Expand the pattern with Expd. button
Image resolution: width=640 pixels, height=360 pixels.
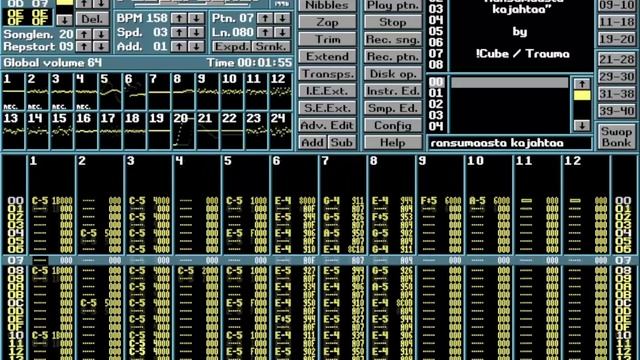[231, 47]
